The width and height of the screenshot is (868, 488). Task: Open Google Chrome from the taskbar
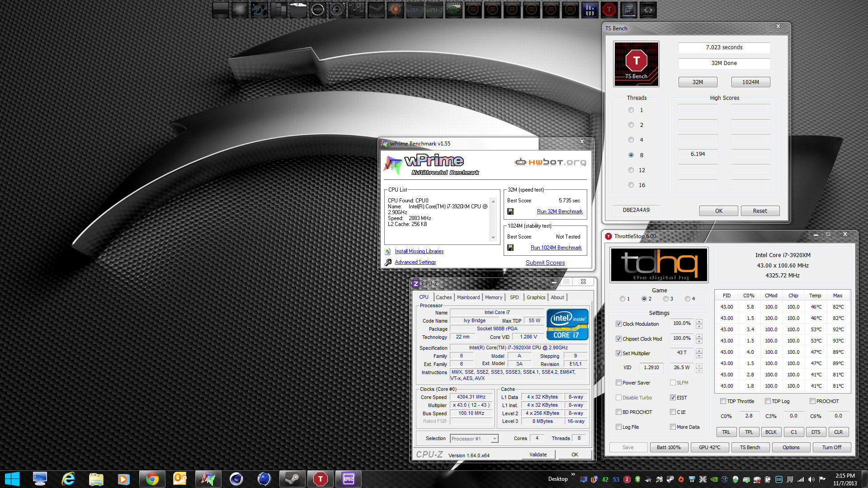click(152, 479)
